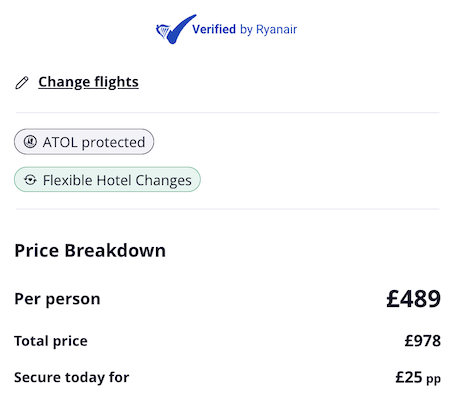Click the Per person label

pyautogui.click(x=57, y=299)
